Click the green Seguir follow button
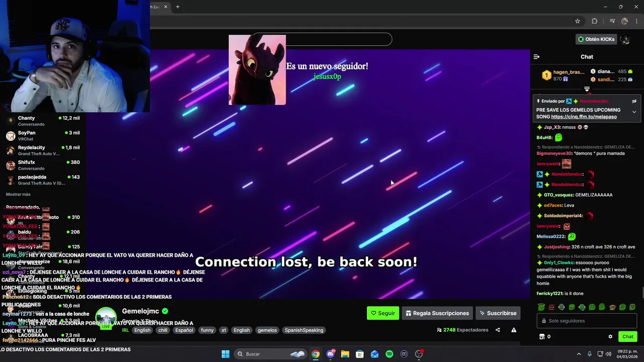The height and width of the screenshot is (362, 644). click(x=383, y=313)
